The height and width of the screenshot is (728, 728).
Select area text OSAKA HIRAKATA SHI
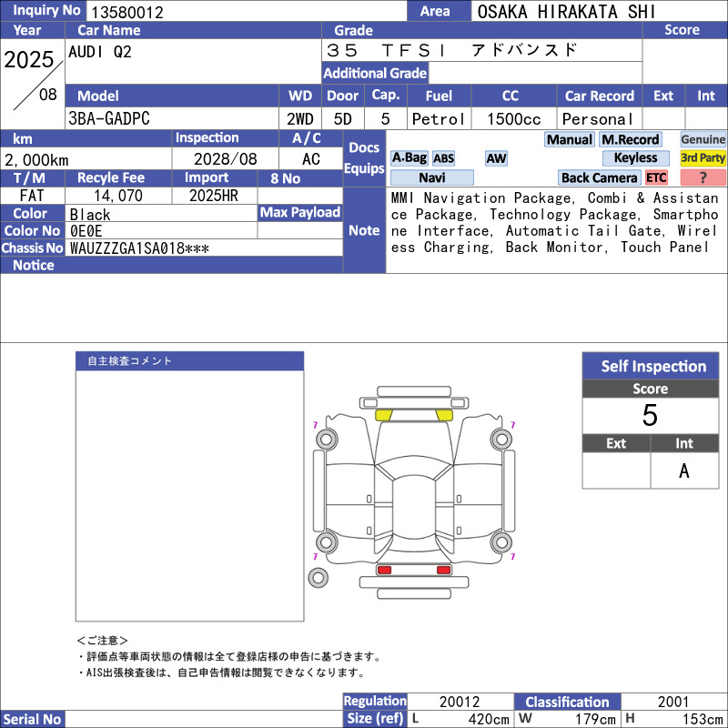pyautogui.click(x=566, y=12)
